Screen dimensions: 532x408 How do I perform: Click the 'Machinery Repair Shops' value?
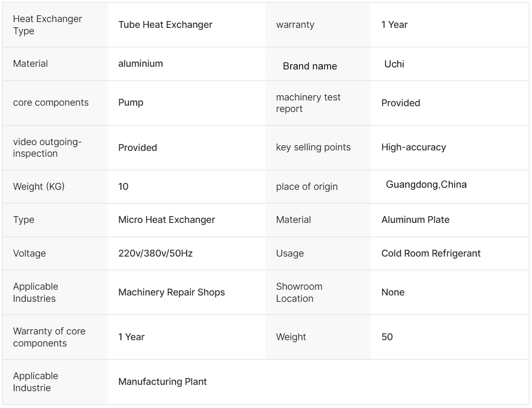pos(171,292)
